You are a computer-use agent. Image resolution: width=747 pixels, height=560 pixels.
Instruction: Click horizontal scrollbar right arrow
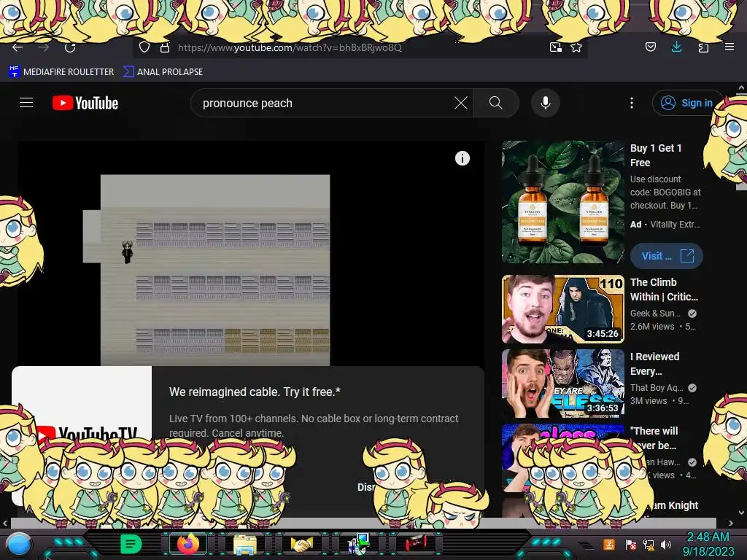coord(730,523)
